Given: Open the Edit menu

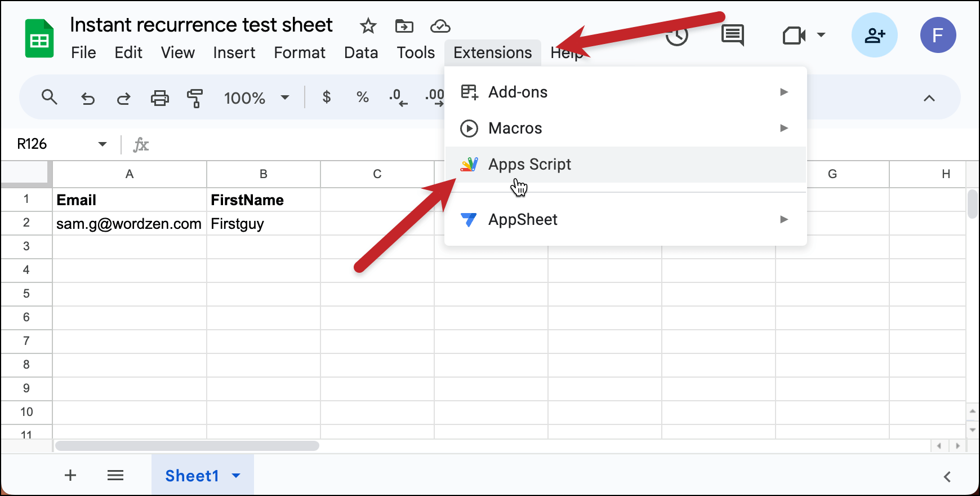Looking at the screenshot, I should point(128,52).
